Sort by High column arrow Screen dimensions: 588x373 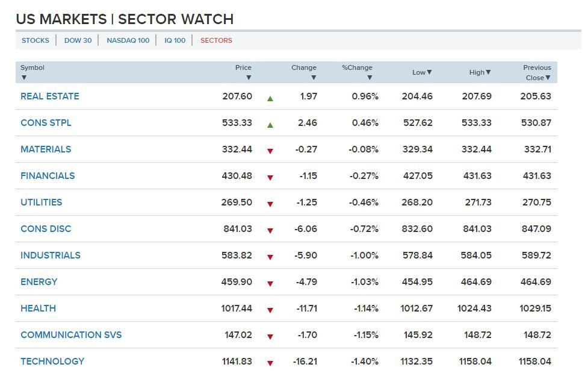(x=488, y=72)
